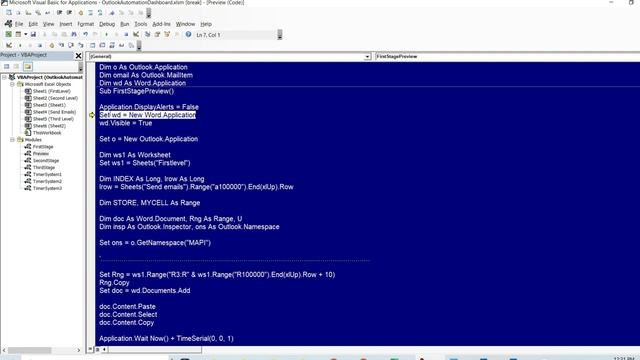Click View Microsoft Excel icon in Standard toolbar
The image size is (640, 360).
(8, 35)
